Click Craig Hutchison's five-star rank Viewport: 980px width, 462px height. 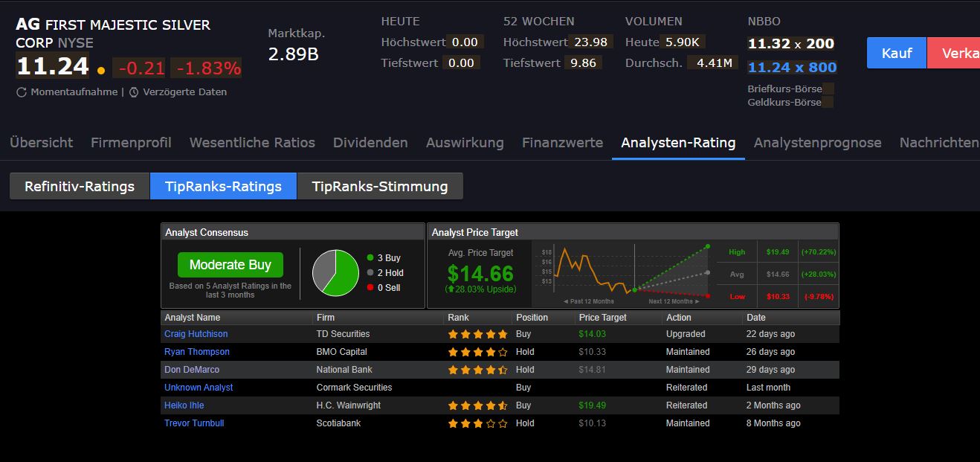[x=477, y=334]
